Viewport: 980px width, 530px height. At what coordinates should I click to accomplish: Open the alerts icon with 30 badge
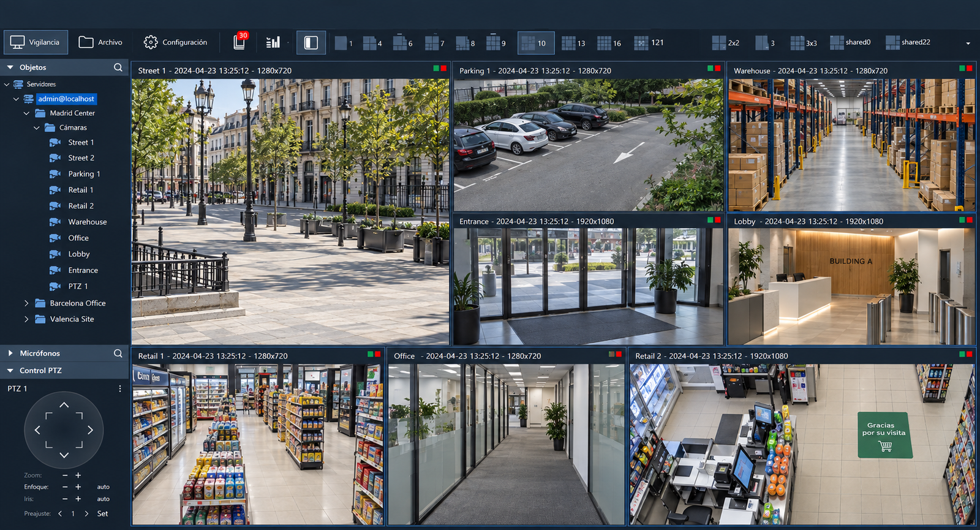240,42
